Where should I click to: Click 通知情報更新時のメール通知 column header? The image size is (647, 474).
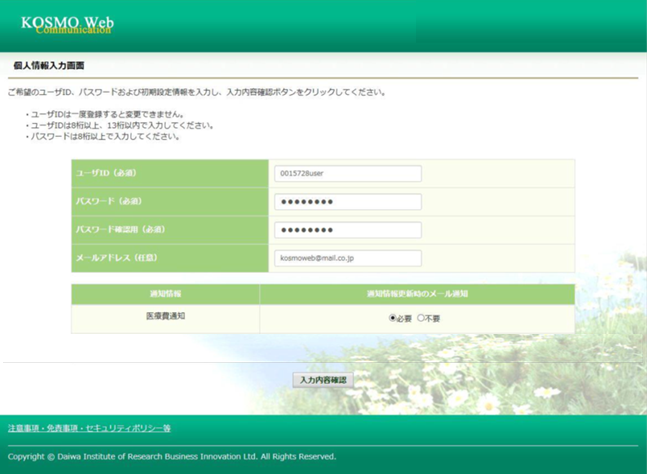pos(417,294)
